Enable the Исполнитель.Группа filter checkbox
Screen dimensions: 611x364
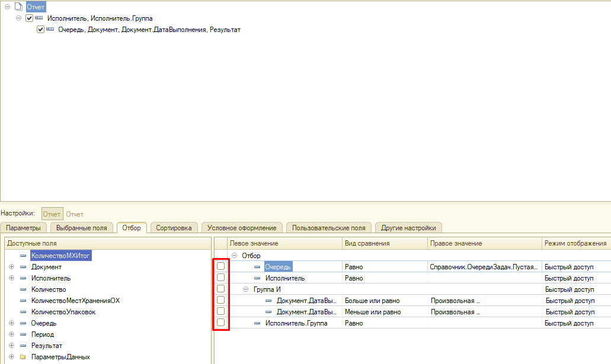(x=221, y=323)
